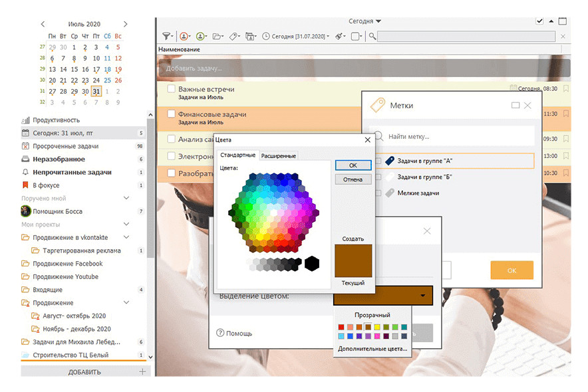Go to the next month in the calendar
Viewport: 588px width, 392px height.
126,24
